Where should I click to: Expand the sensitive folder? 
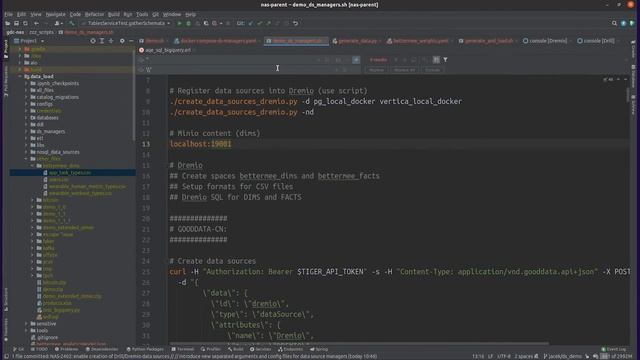coord(27,324)
